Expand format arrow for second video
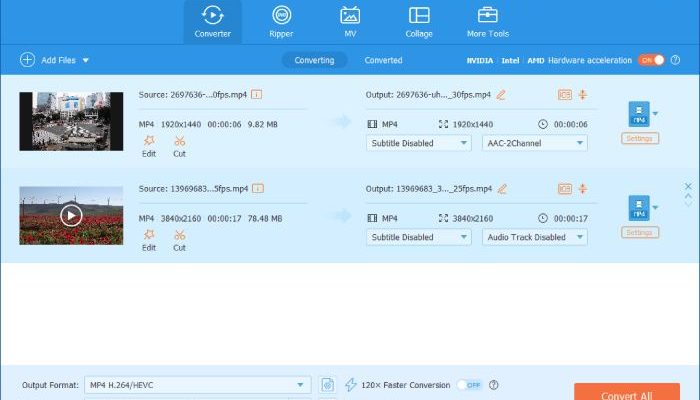Screen dimensions: 700x400 pyautogui.click(x=655, y=208)
